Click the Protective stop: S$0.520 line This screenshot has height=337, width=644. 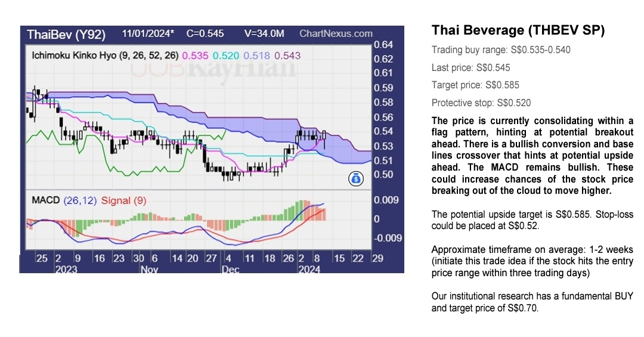point(481,103)
